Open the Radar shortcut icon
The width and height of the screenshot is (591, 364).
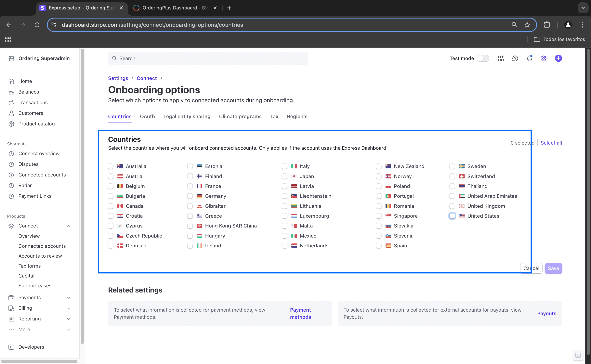pos(11,185)
